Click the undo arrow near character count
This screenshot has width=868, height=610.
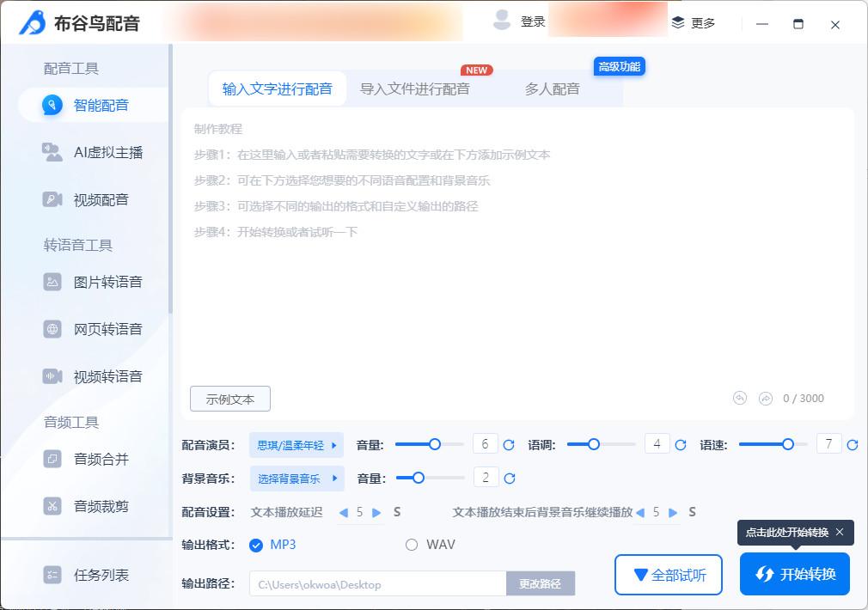[x=740, y=398]
